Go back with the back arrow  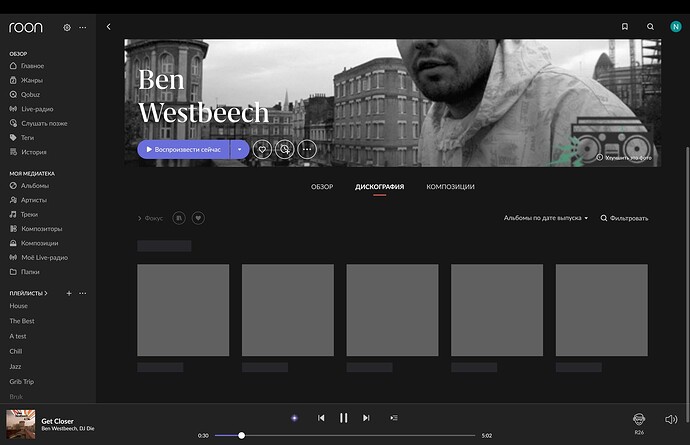(x=109, y=27)
